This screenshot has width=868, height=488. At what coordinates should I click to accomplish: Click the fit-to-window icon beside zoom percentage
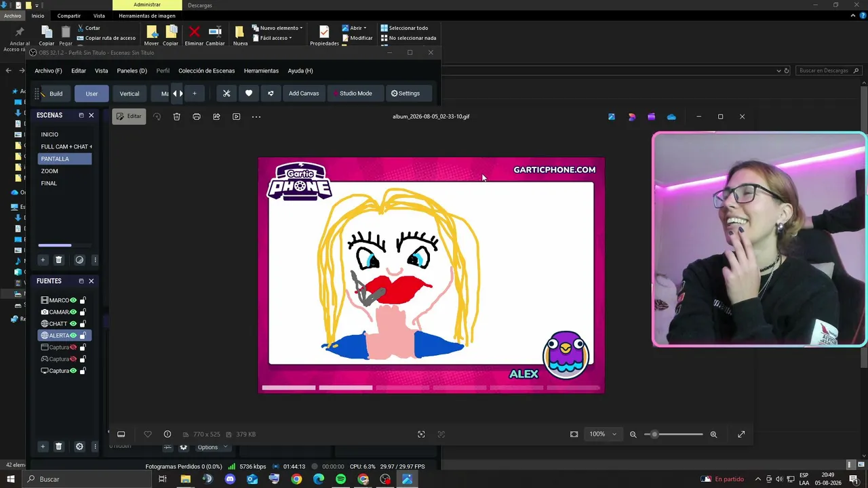coord(574,434)
